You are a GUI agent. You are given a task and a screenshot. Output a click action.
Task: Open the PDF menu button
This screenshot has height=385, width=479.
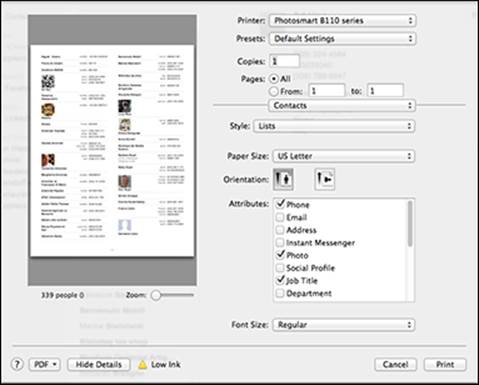pos(45,365)
